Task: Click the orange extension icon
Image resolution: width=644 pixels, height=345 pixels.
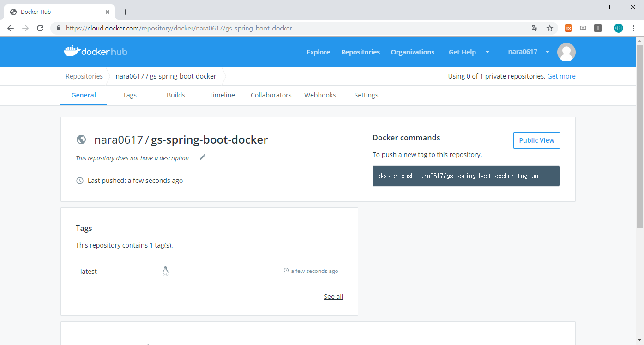Action: (x=568, y=28)
